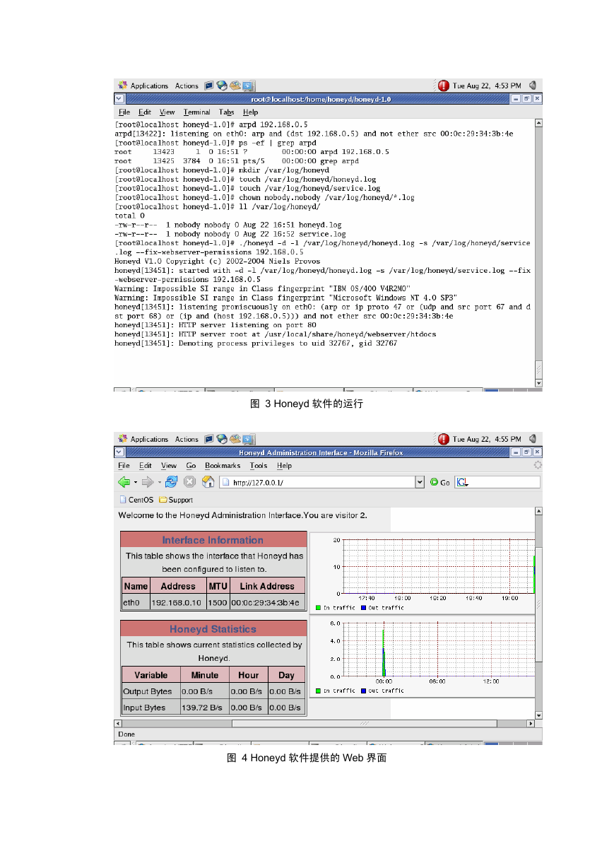Open Actions menu above the terminal window

pos(187,86)
